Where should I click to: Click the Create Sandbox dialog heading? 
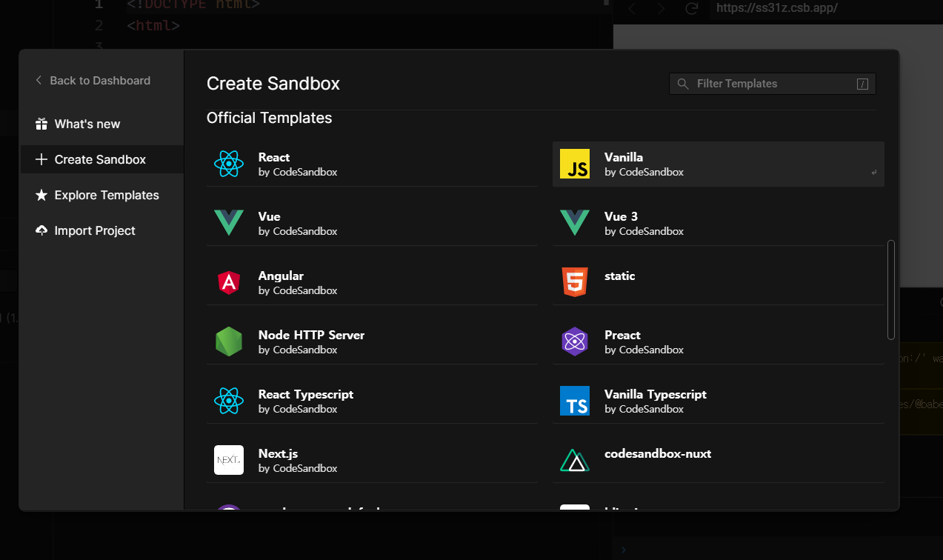[x=273, y=84]
